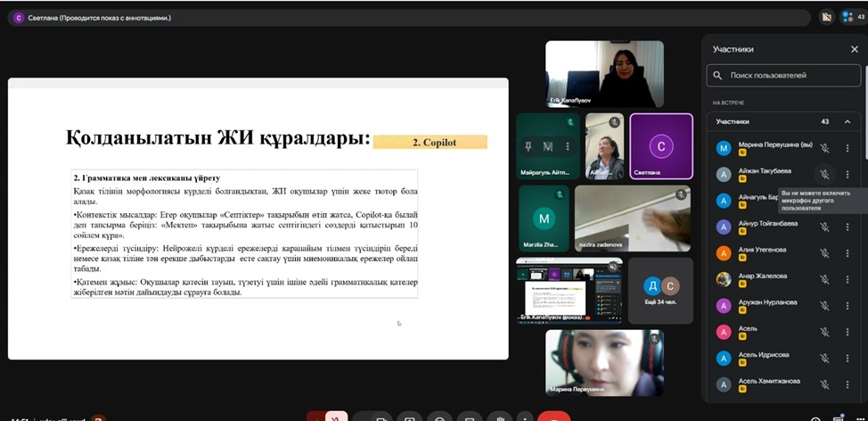Open more options for Марина Первушина

click(x=848, y=148)
